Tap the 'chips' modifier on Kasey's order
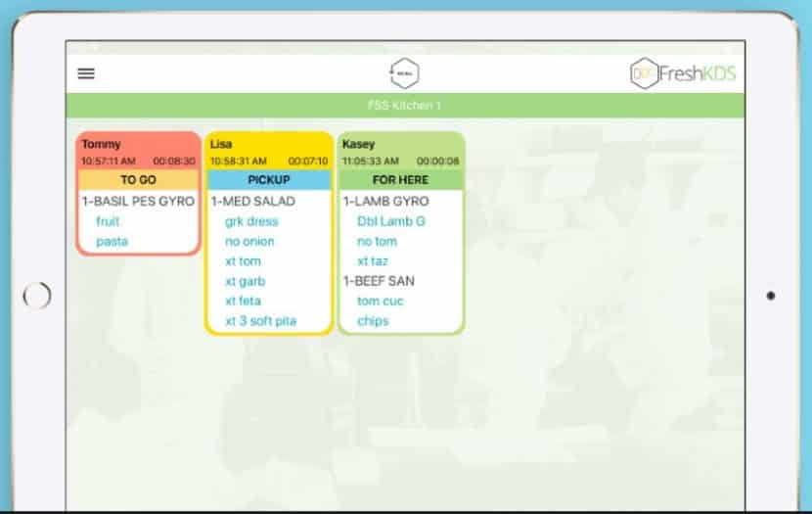The image size is (812, 514). 373,321
